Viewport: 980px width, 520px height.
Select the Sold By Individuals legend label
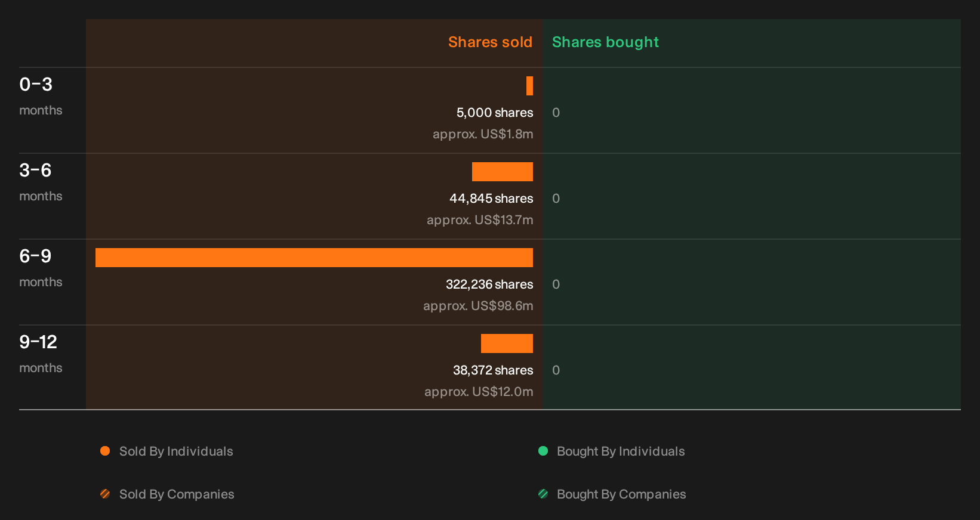point(176,451)
